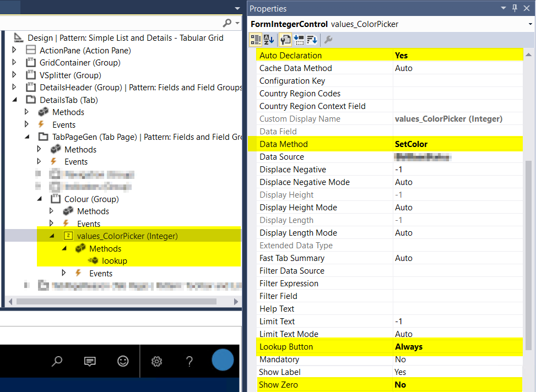Click the DetailsTab tab icon
Viewport: 536px width, 392px height.
31,100
